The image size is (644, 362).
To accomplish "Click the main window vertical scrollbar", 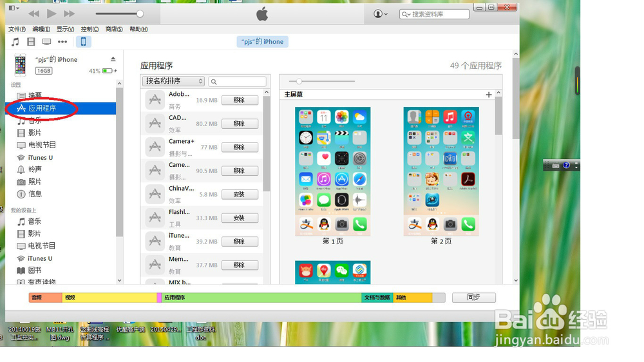I will (516, 99).
